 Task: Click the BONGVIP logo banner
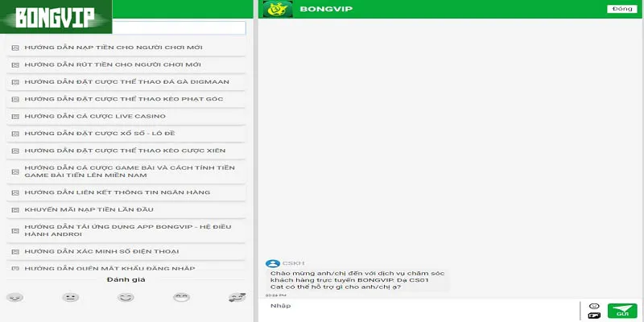(x=56, y=17)
